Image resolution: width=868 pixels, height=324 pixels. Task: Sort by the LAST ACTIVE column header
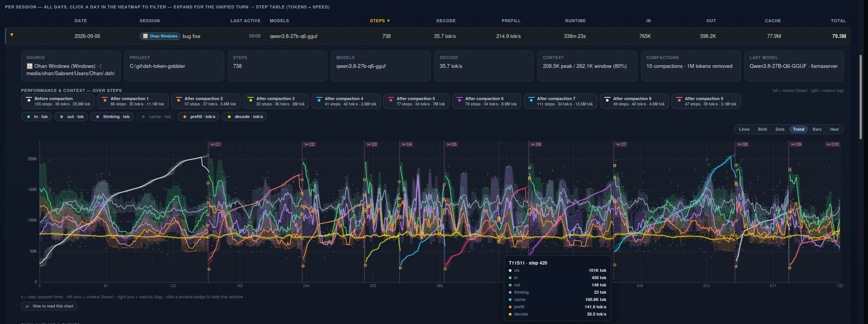pyautogui.click(x=246, y=21)
